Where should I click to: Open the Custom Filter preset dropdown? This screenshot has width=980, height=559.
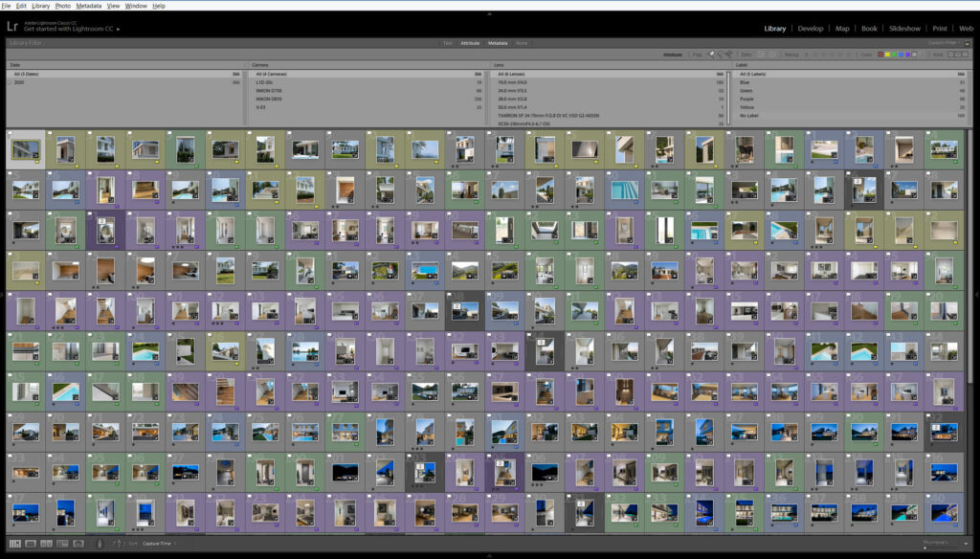coord(944,43)
